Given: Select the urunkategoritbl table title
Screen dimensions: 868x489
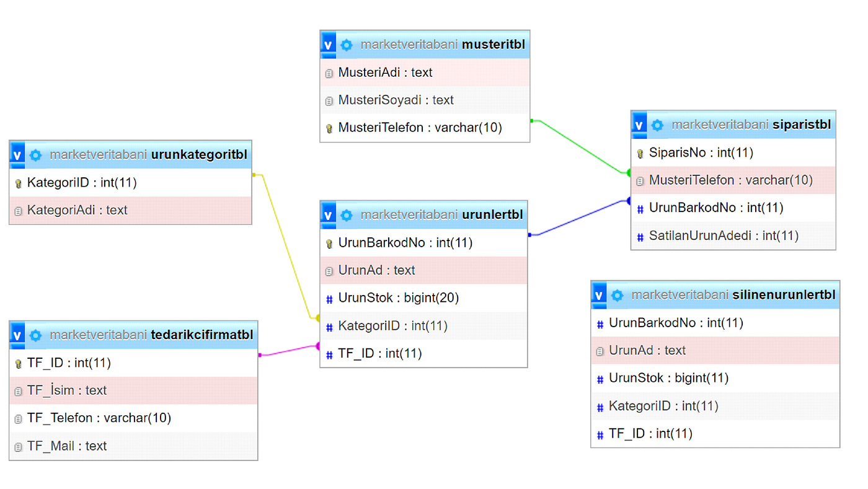Looking at the screenshot, I should [x=200, y=155].
